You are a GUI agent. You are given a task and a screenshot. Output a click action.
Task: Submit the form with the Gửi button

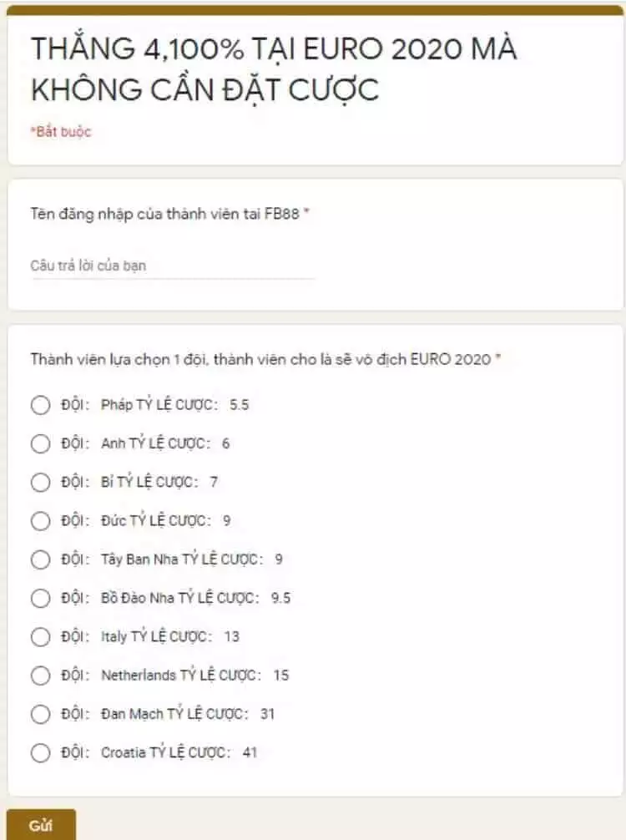pyautogui.click(x=41, y=824)
